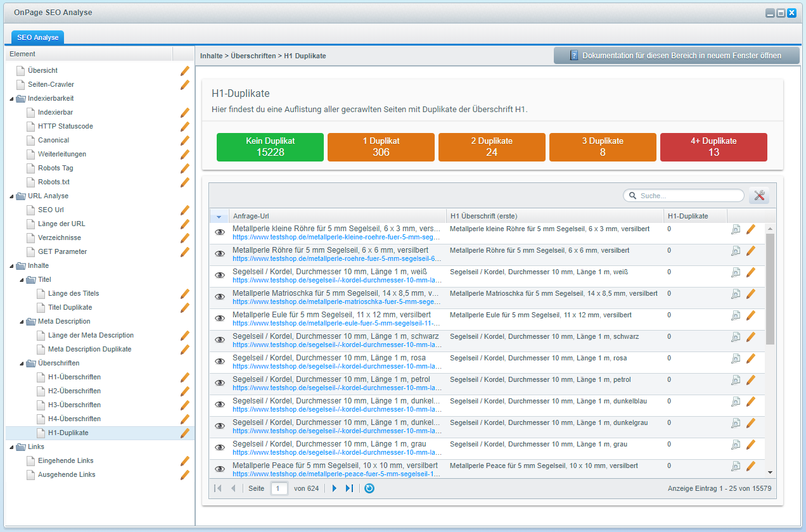Jump to the last results page
The height and width of the screenshot is (532, 806).
point(349,488)
